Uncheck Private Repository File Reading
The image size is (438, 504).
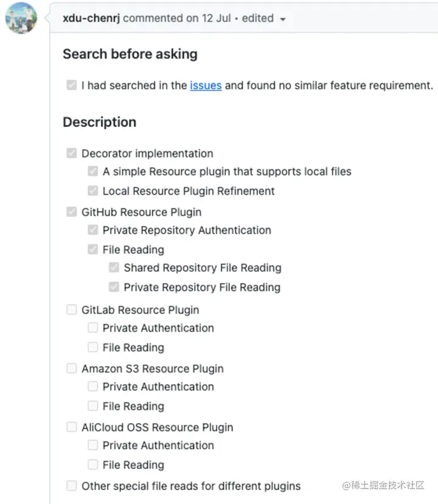114,288
